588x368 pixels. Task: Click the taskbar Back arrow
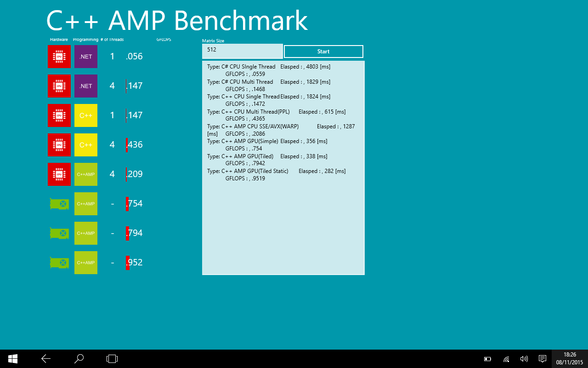pos(46,359)
